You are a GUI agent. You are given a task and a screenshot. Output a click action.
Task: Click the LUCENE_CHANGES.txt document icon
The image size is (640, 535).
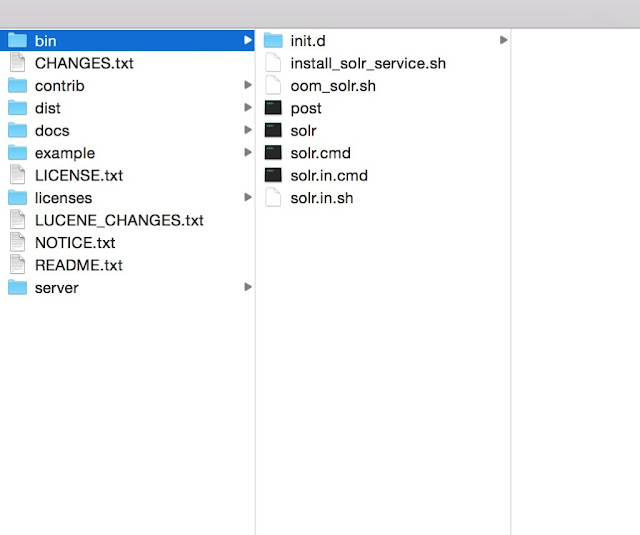(x=17, y=220)
